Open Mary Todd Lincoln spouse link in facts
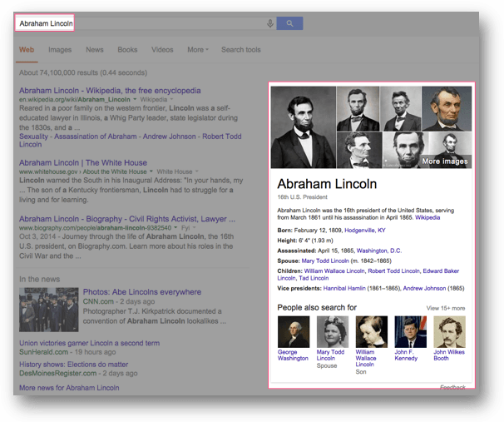Viewport: 504px width, 422px height. point(325,261)
